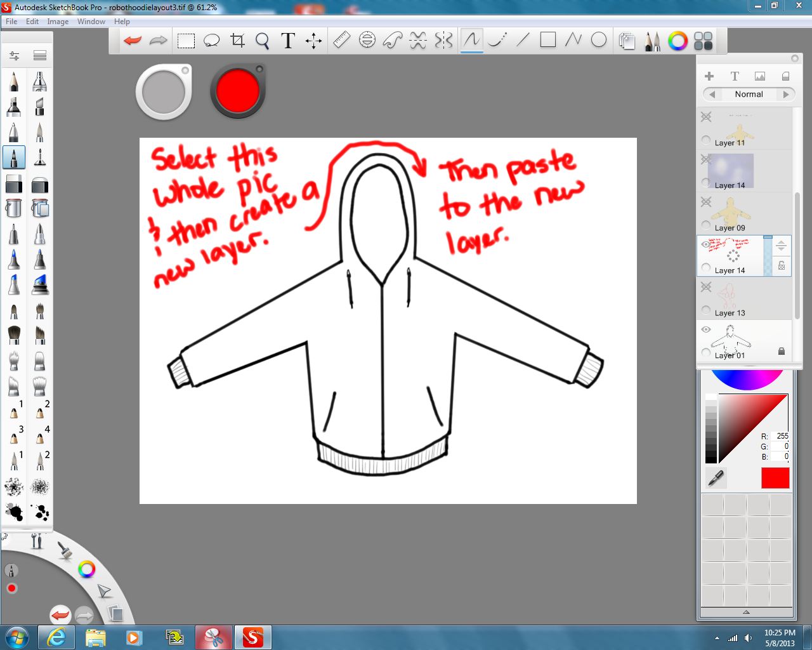Pick the ruler guide tool
This screenshot has width=812, height=650.
pos(341,40)
